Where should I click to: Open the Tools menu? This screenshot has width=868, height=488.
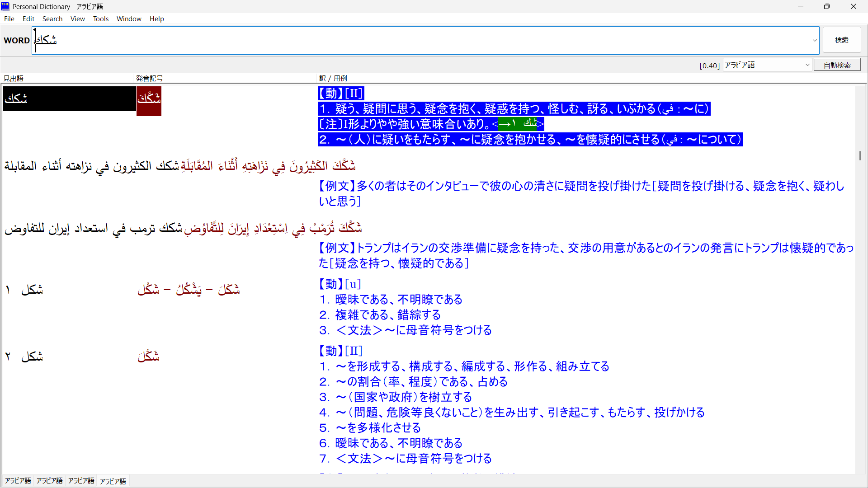(101, 19)
